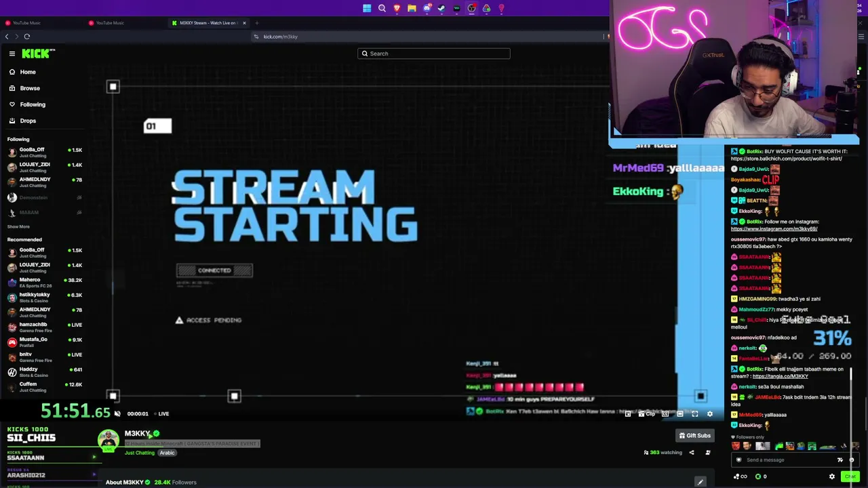The height and width of the screenshot is (488, 868).
Task: Open recommended channel bnltv
Action: click(x=44, y=357)
